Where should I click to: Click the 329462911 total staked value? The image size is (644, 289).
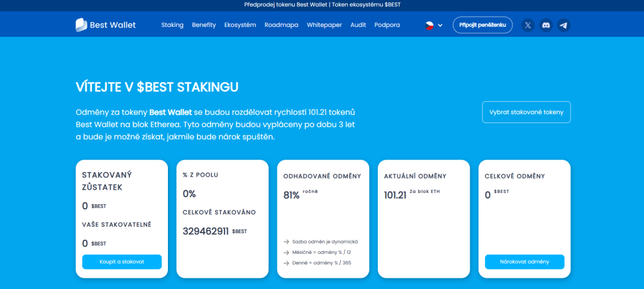(x=206, y=232)
